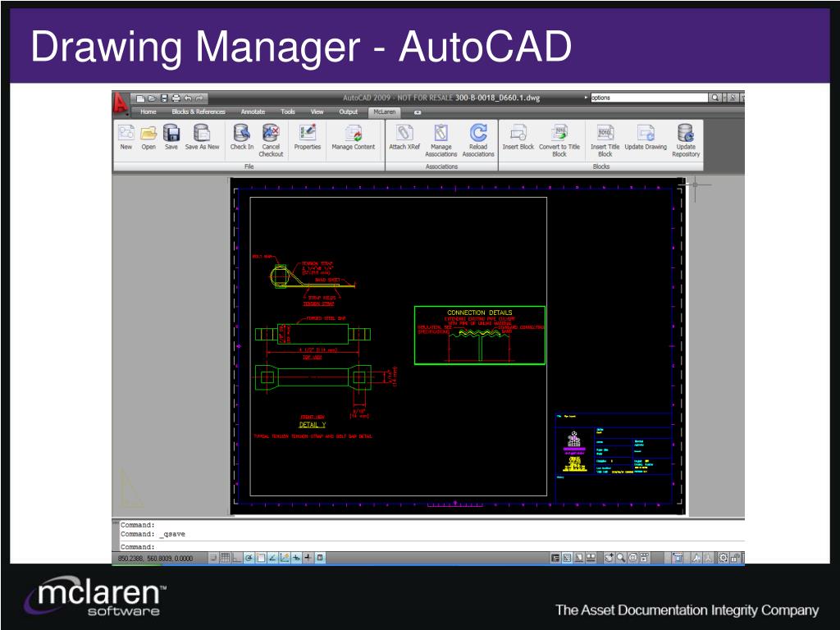This screenshot has height=630, width=840.
Task: Toggle Quick Properties in status bar
Action: click(320, 558)
